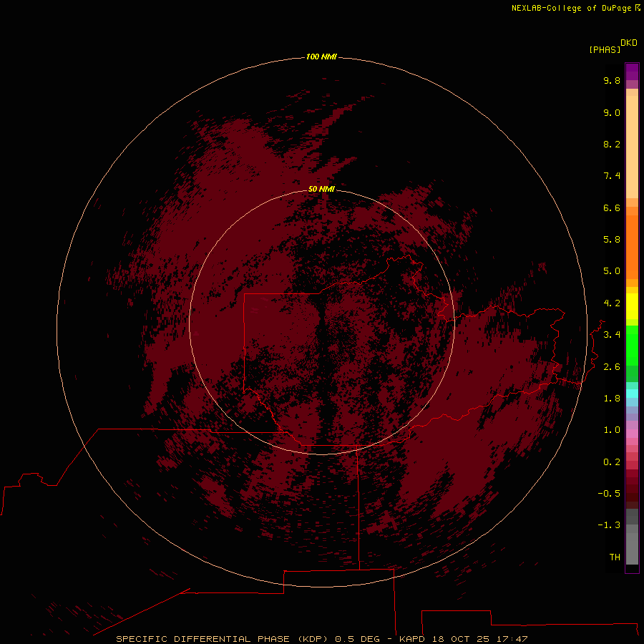Click the -0.5 value on the legend

(x=609, y=494)
